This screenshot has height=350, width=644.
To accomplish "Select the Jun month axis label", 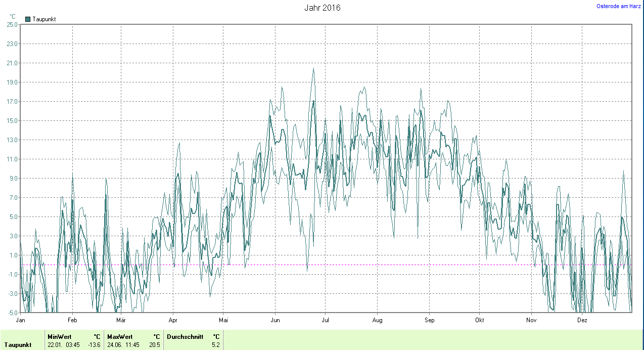I will pos(275,320).
